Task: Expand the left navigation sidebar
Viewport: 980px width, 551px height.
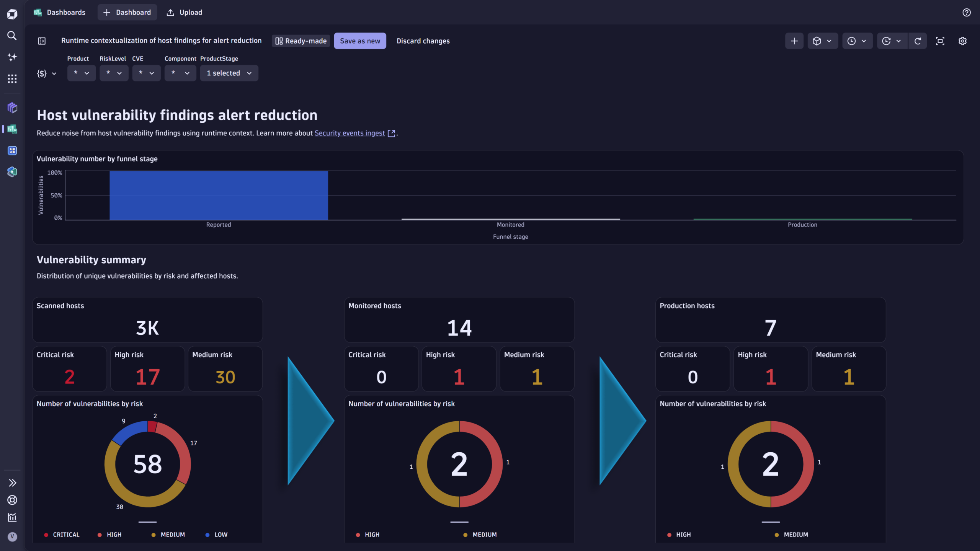Action: pyautogui.click(x=12, y=483)
